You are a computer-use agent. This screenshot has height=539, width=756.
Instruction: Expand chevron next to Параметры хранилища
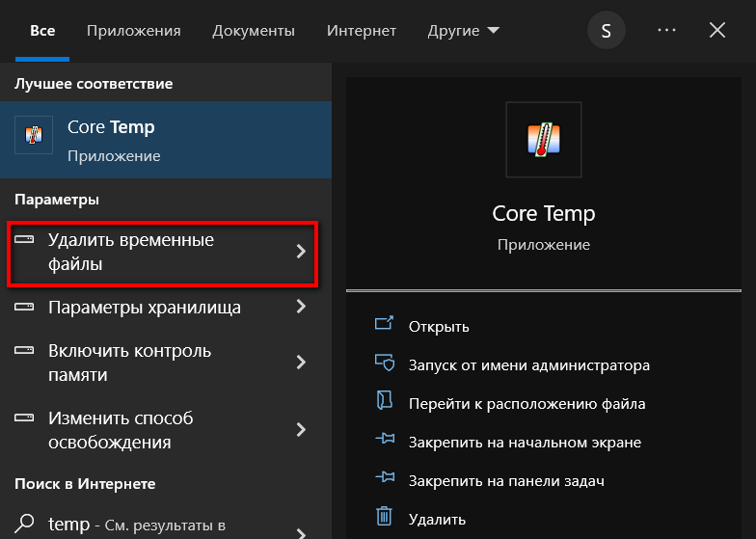[x=301, y=307]
